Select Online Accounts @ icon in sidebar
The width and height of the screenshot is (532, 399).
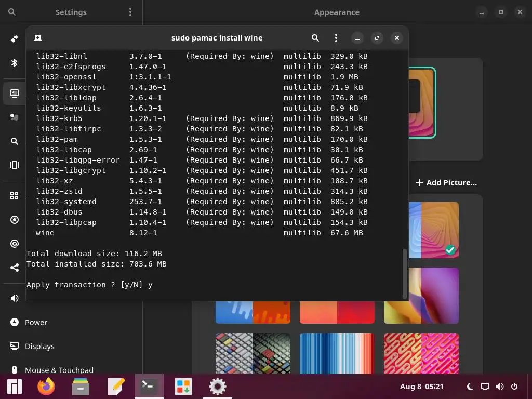click(14, 244)
